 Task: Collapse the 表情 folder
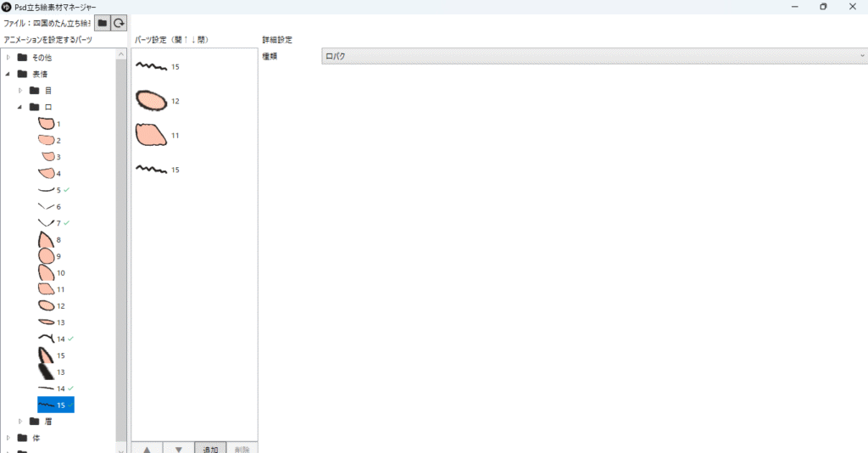point(8,74)
